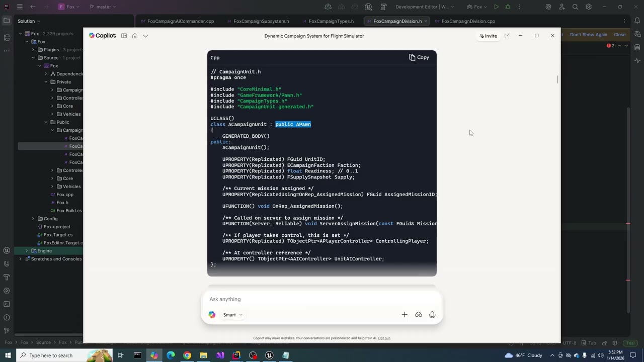Open File Explorer from the taskbar
Image resolution: width=644 pixels, height=362 pixels.
coord(203,355)
